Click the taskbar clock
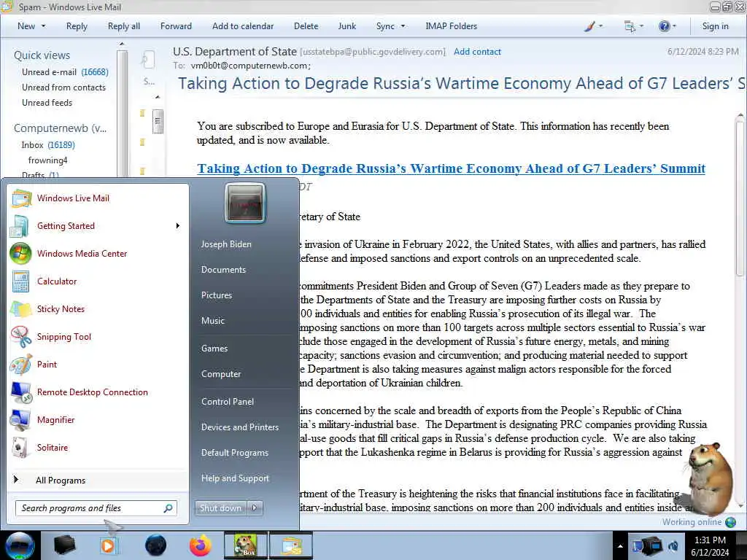 [710, 546]
